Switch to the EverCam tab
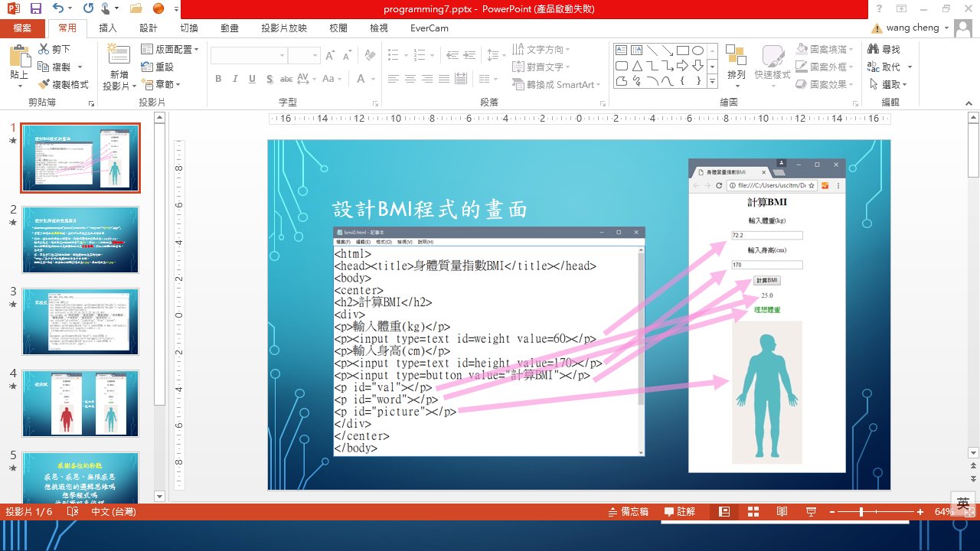This screenshot has height=551, width=980. [430, 28]
